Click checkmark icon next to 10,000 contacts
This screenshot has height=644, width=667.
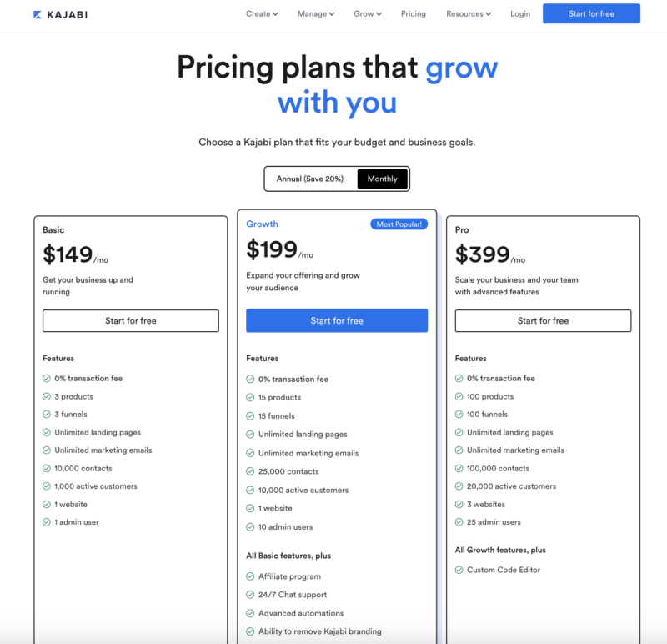click(47, 468)
